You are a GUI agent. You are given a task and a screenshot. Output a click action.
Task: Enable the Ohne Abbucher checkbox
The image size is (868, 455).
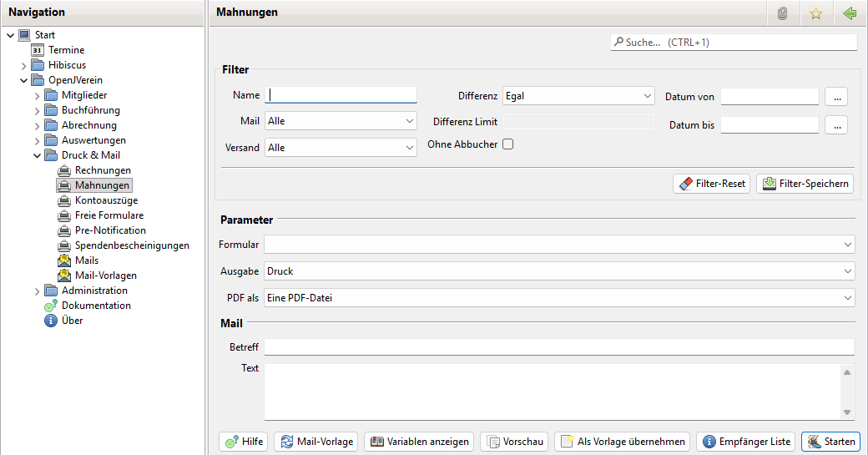507,144
